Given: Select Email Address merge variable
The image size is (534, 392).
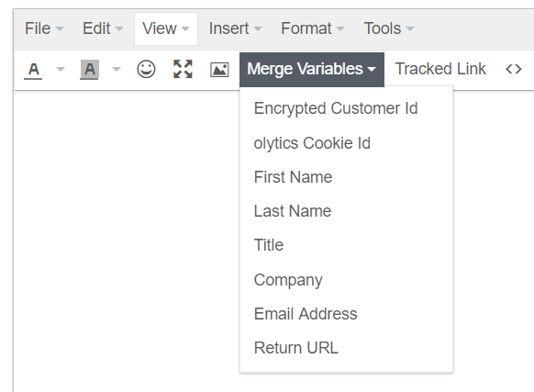Looking at the screenshot, I should [x=346, y=314].
